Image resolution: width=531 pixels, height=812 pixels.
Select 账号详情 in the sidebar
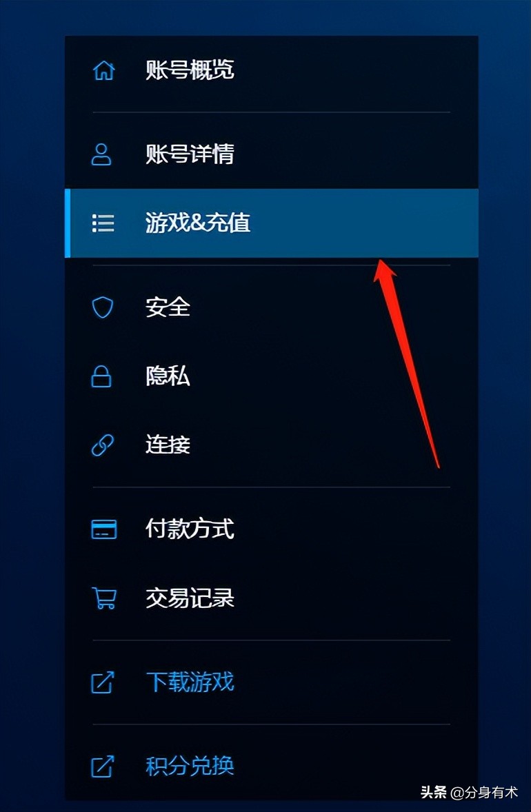pyautogui.click(x=272, y=155)
